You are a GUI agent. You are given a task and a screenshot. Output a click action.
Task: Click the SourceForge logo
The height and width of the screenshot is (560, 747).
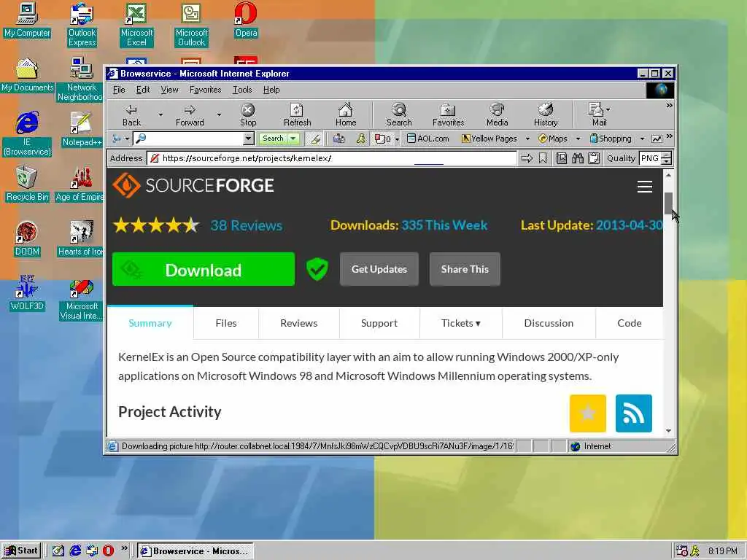click(193, 185)
